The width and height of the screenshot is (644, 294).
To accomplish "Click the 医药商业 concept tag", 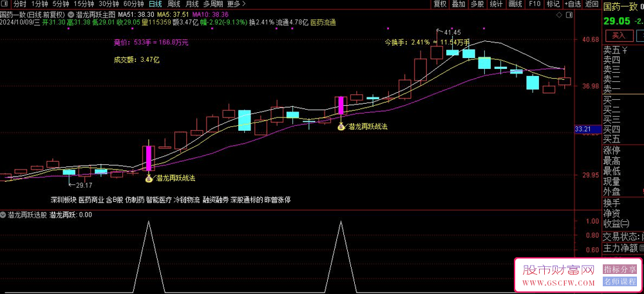I will click(x=91, y=201).
